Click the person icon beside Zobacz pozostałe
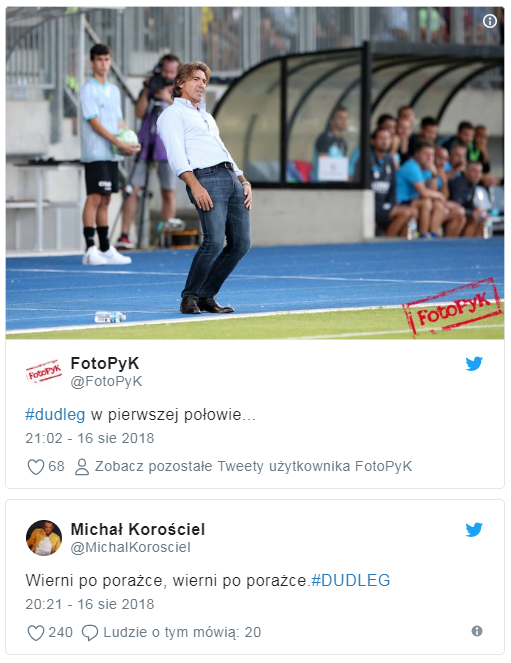 (82, 467)
